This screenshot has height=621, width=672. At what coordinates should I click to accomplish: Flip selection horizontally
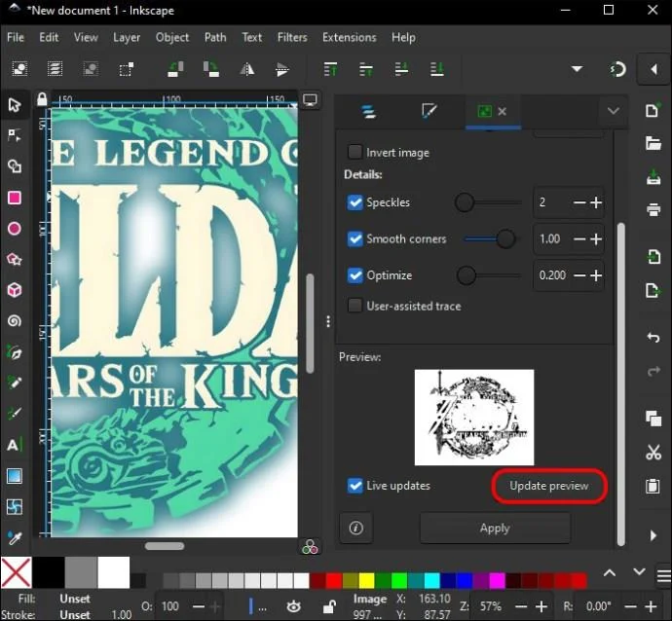246,69
